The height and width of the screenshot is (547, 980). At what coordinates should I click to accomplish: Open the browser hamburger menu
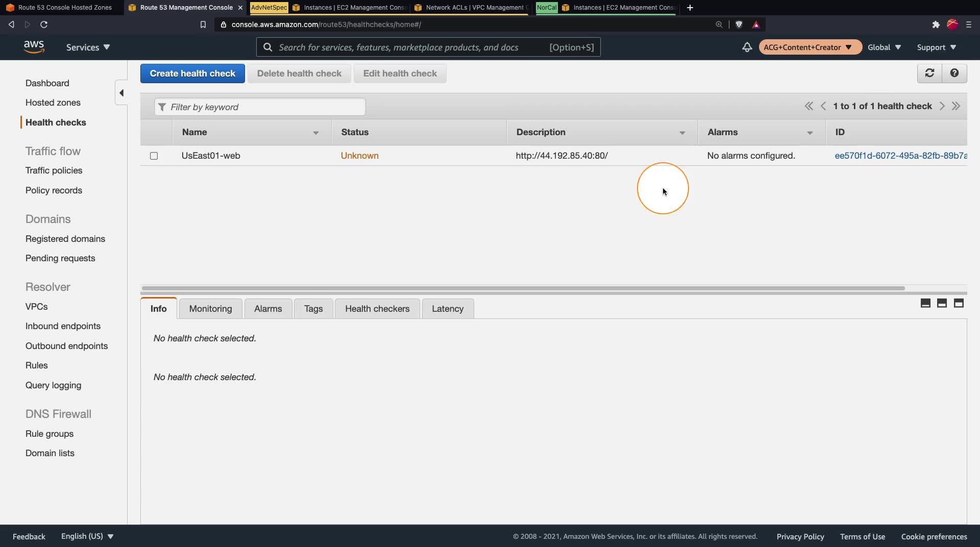(969, 24)
